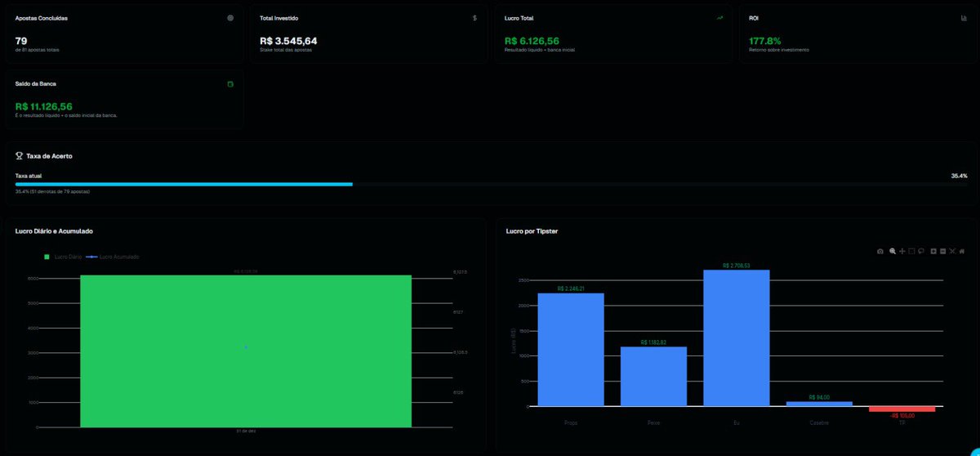Screen dimensions: 980x456
Task: Click the Props bar in tipster chart
Action: pos(571,349)
